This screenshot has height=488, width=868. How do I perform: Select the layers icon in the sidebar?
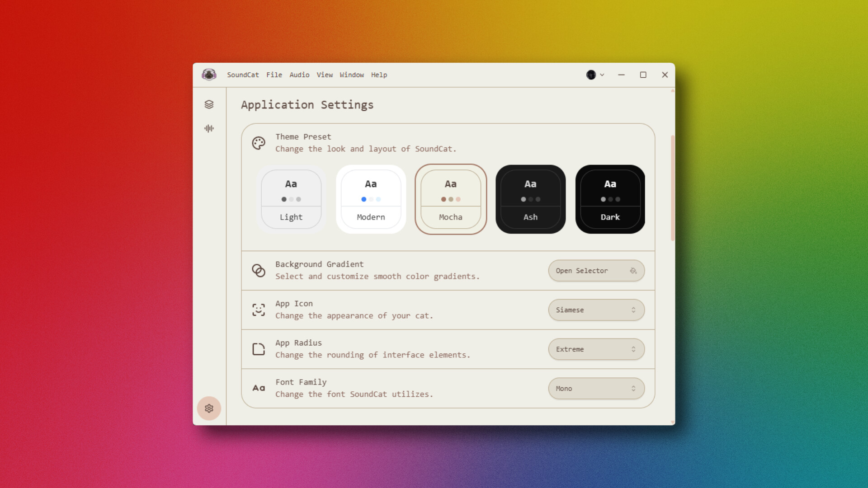click(x=209, y=104)
